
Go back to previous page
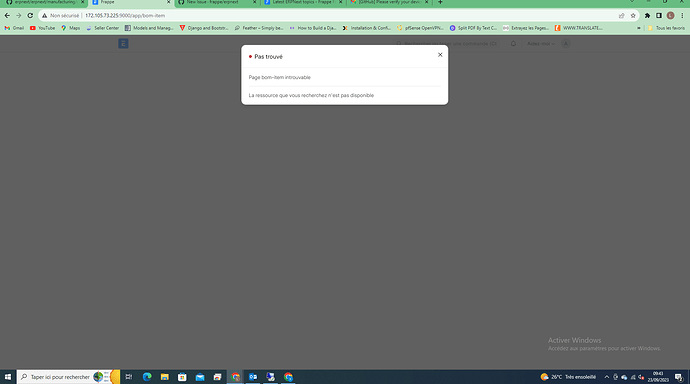[7, 15]
